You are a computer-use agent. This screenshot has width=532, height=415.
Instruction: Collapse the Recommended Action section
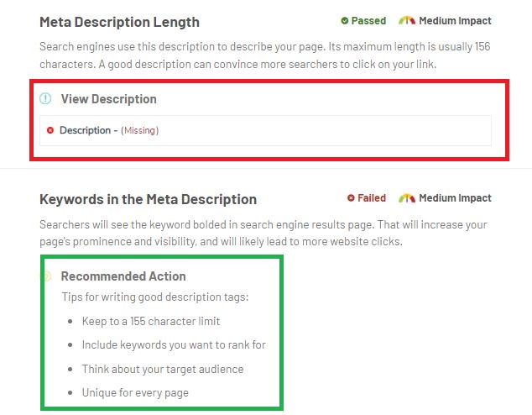point(123,276)
